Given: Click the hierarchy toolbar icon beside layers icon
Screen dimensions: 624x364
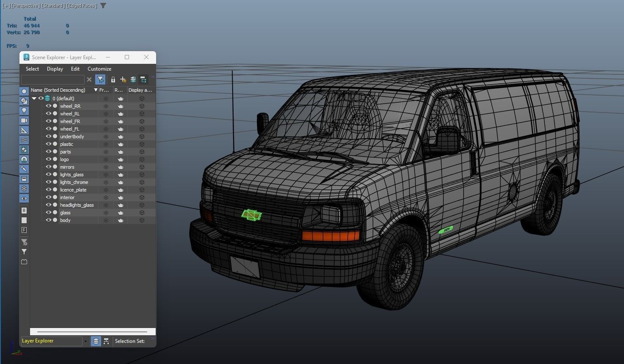Looking at the screenshot, I should pyautogui.click(x=143, y=79).
